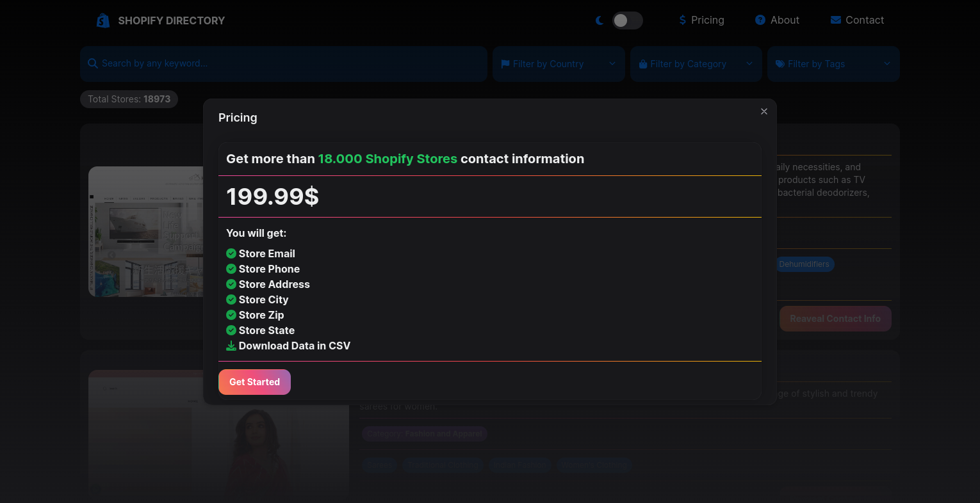Click the dollar sign icon beside Pricing
This screenshot has height=503, width=980.
[x=683, y=20]
